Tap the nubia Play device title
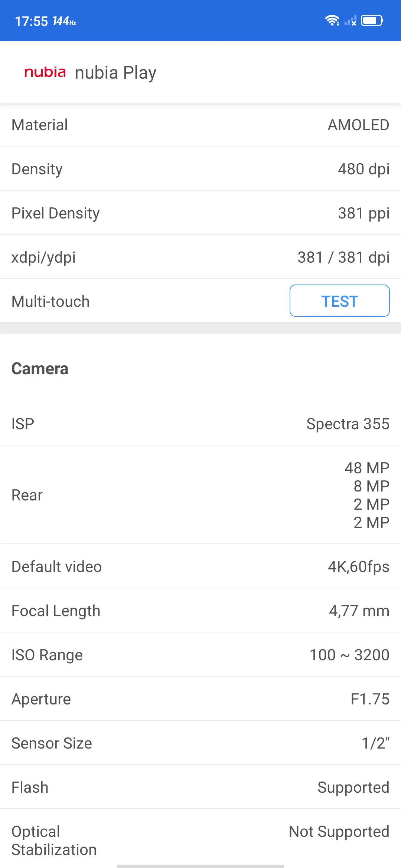 point(115,73)
